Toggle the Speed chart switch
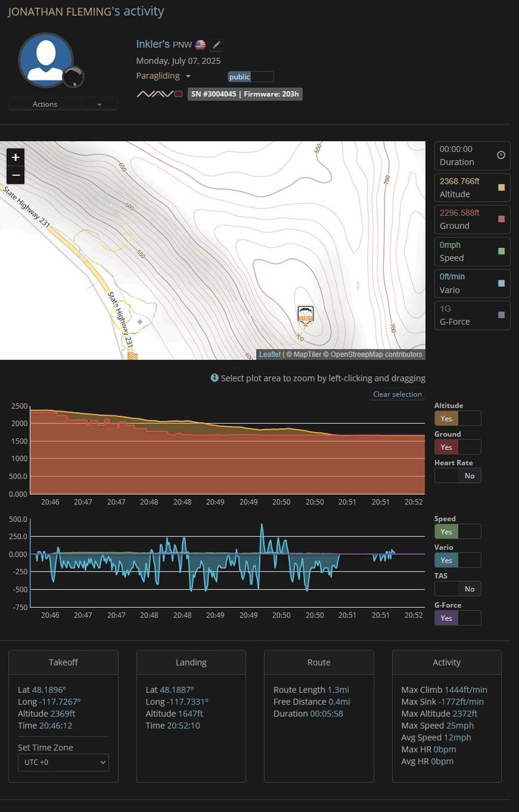 [x=458, y=532]
